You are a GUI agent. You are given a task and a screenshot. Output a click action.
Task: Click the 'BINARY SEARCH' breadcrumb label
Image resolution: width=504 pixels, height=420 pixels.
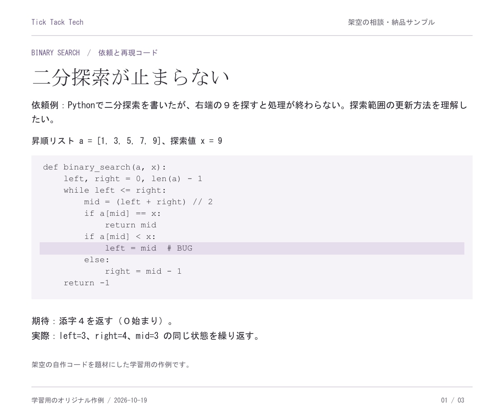(x=55, y=52)
